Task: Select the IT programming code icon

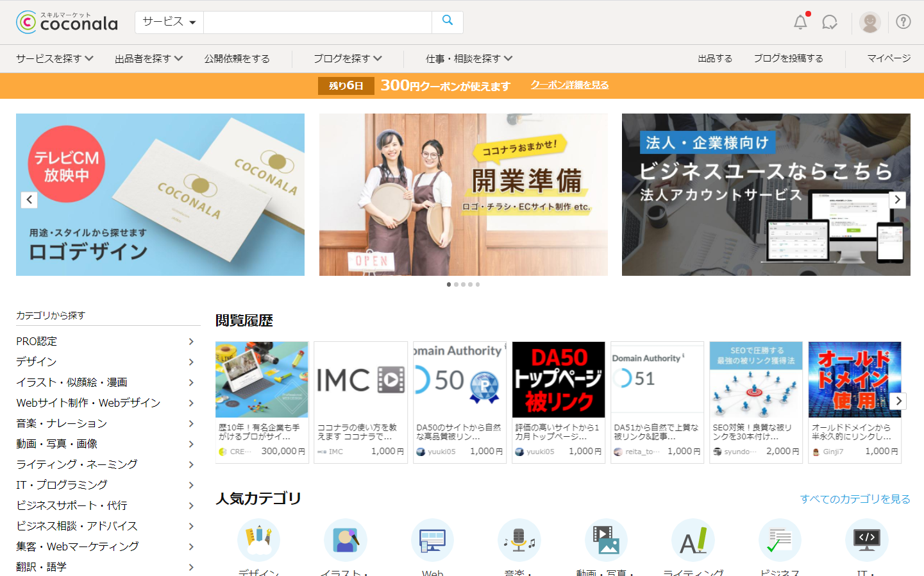Action: point(866,540)
